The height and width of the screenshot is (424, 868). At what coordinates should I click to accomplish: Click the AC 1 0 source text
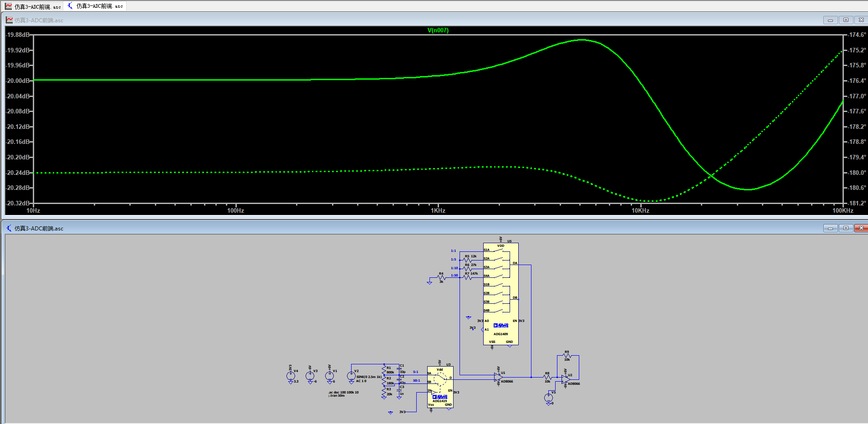pos(361,381)
